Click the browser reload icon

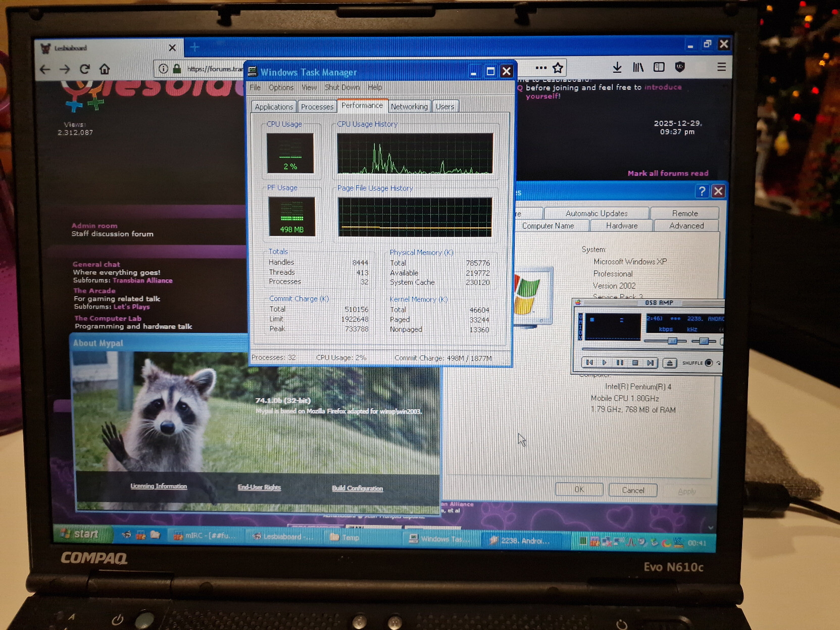[x=85, y=69]
